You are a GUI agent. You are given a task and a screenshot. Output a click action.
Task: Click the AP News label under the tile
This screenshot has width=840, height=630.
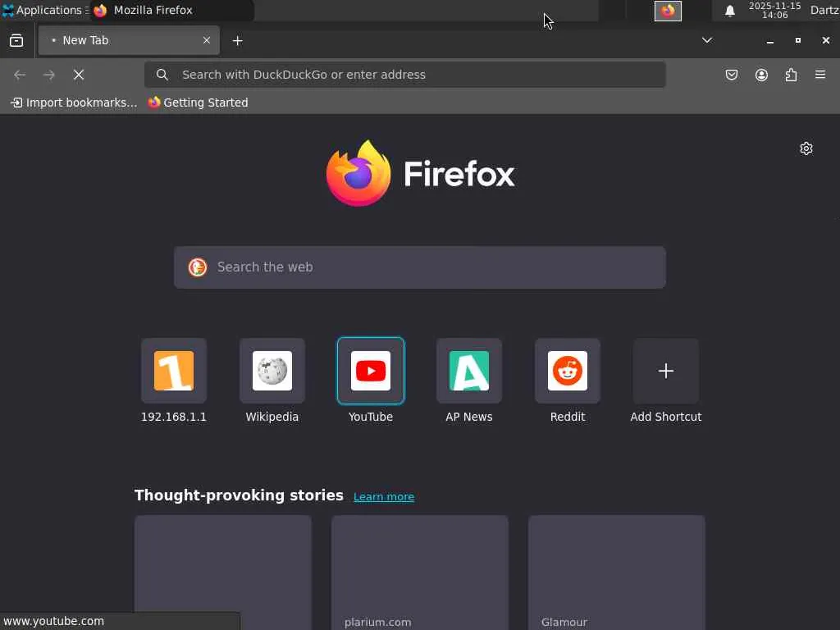469,417
